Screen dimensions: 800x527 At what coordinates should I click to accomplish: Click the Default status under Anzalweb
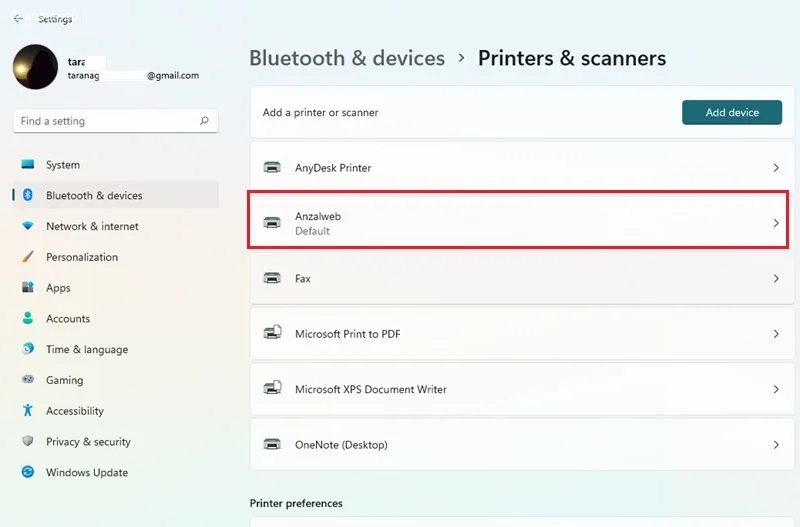pyautogui.click(x=312, y=231)
